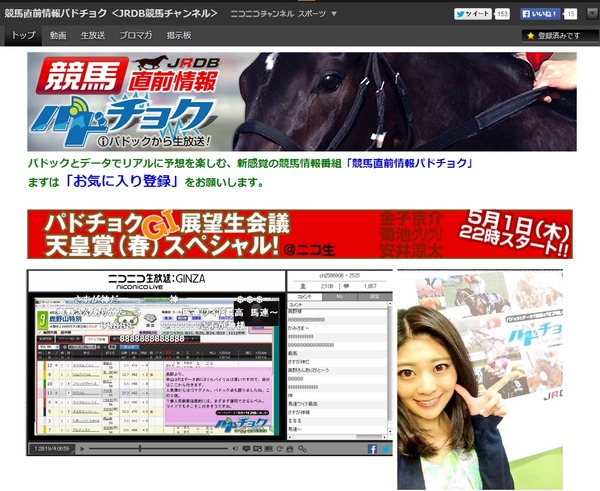Share on Twitter from player bar
The width and height of the screenshot is (600, 491).
pos(386,449)
